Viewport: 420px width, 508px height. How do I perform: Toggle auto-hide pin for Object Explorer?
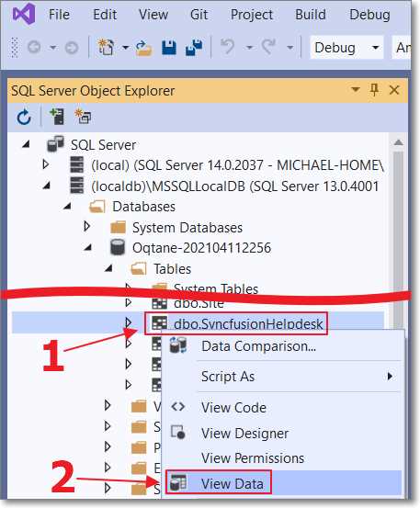(x=374, y=90)
